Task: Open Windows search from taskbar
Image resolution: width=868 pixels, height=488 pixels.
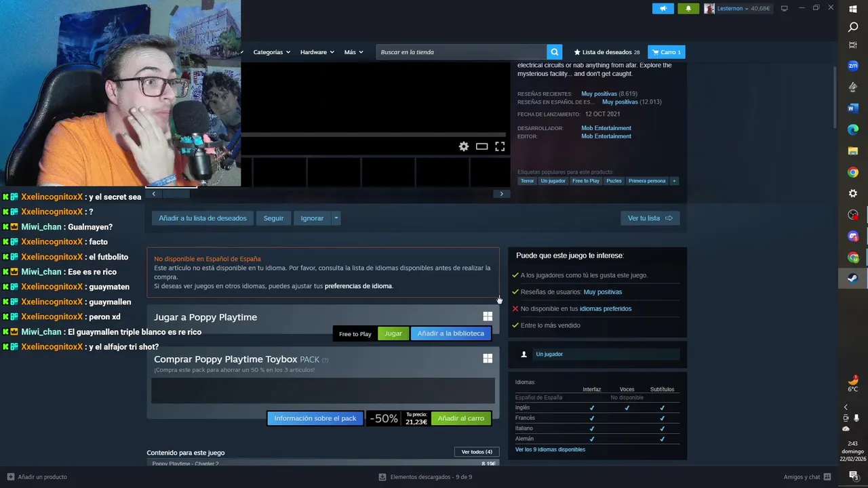Action: point(853,27)
